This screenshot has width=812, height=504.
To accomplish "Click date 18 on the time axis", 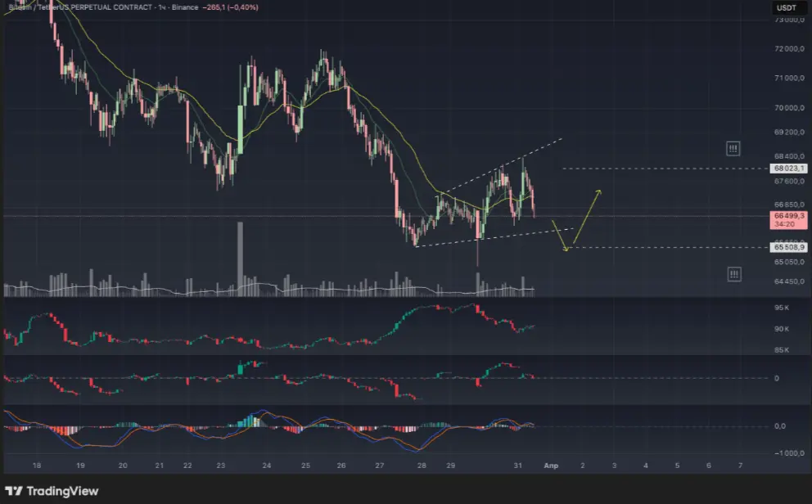I will (37, 466).
